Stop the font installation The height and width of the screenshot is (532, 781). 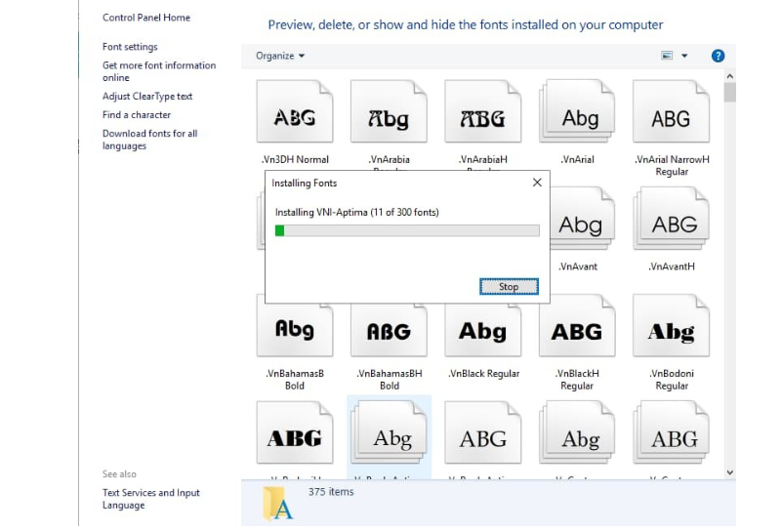coord(509,286)
